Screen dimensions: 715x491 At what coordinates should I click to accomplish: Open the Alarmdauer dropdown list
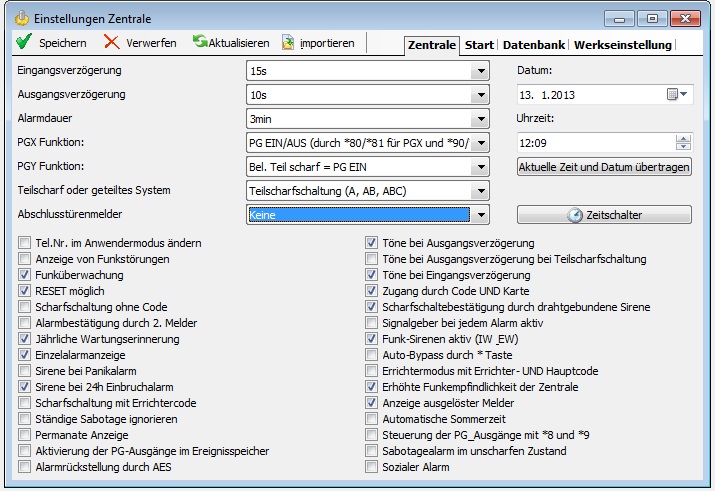pos(481,119)
